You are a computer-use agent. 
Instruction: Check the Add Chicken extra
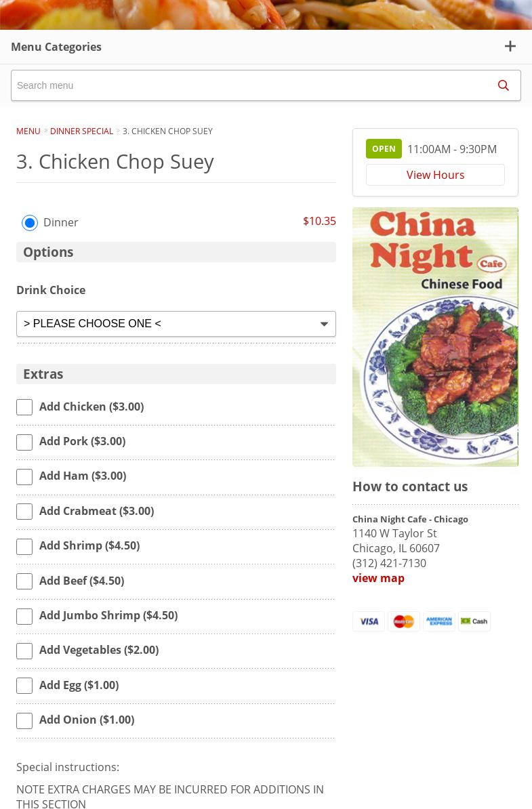(x=24, y=407)
